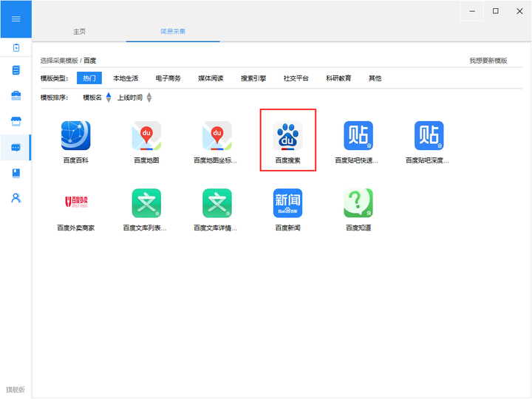Image resolution: width=532 pixels, height=399 pixels.
Task: Open the 百度文库详情 template
Action: click(x=216, y=210)
